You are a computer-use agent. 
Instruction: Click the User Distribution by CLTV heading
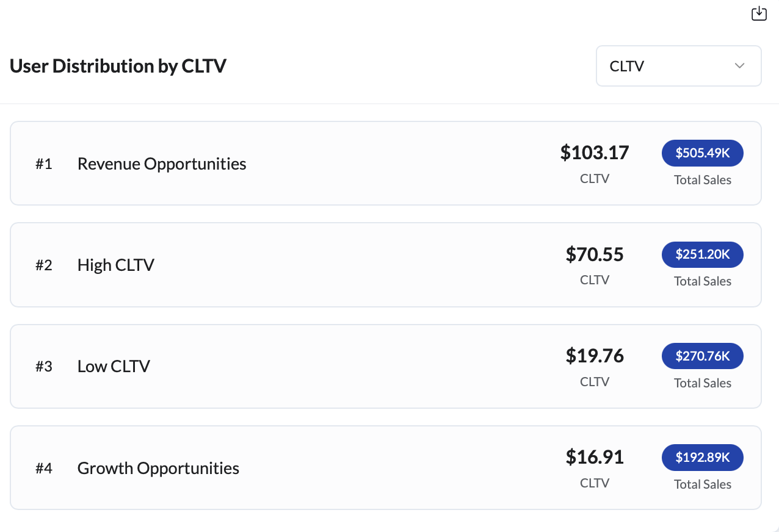tap(118, 66)
